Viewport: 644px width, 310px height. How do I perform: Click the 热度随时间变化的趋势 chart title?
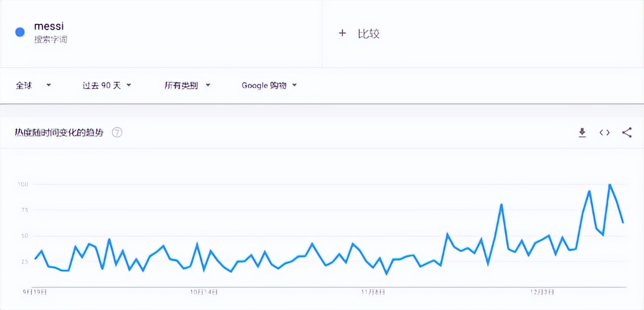pyautogui.click(x=59, y=132)
